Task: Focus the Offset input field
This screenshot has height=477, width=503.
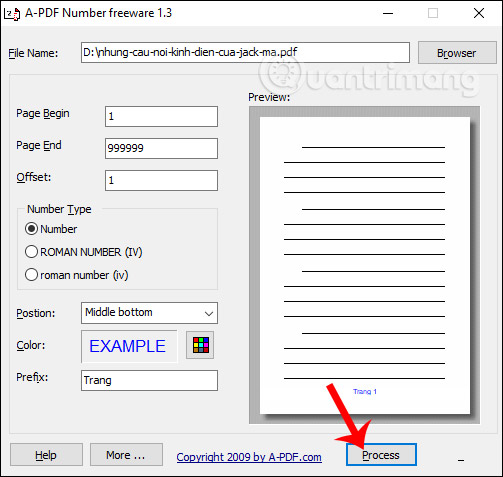Action: pyautogui.click(x=161, y=180)
